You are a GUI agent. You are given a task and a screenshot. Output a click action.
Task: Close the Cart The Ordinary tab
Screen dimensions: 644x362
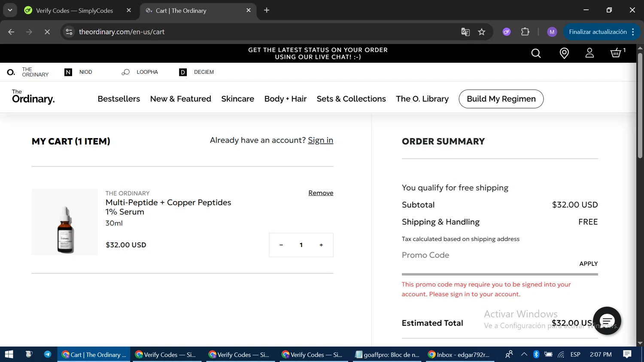tap(249, 10)
